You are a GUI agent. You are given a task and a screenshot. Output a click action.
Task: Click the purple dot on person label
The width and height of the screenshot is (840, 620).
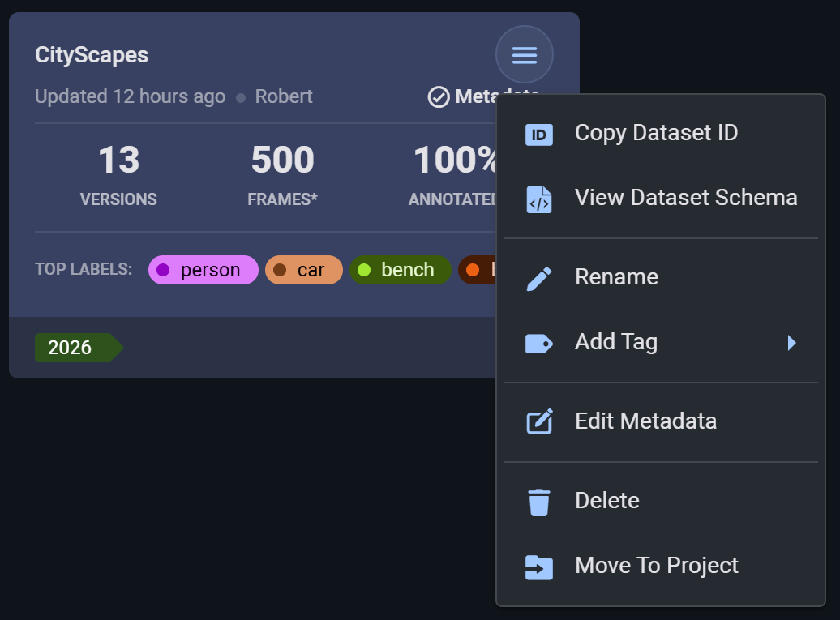click(x=163, y=270)
